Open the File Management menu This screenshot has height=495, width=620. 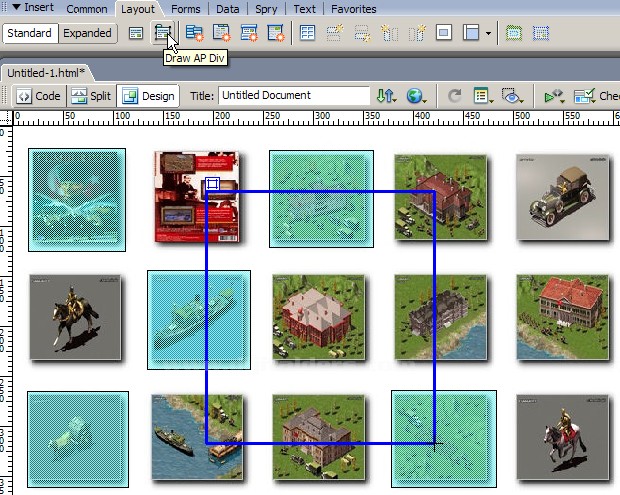(386, 96)
